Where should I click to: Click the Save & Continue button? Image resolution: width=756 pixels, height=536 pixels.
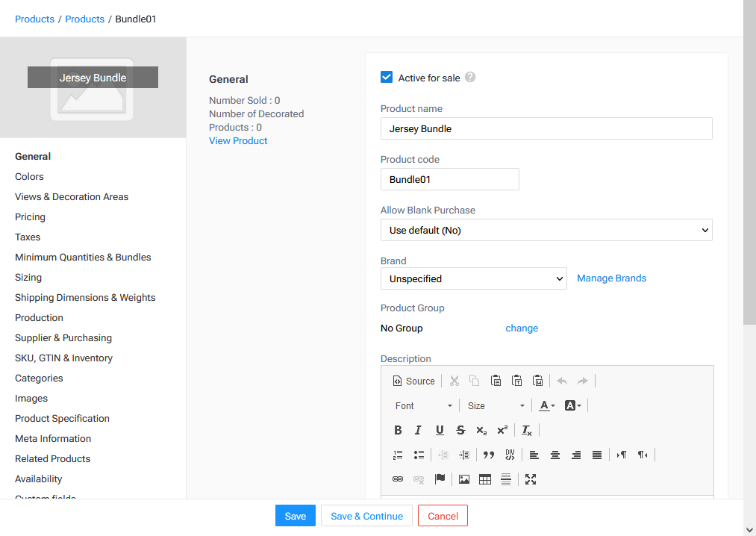[366, 516]
